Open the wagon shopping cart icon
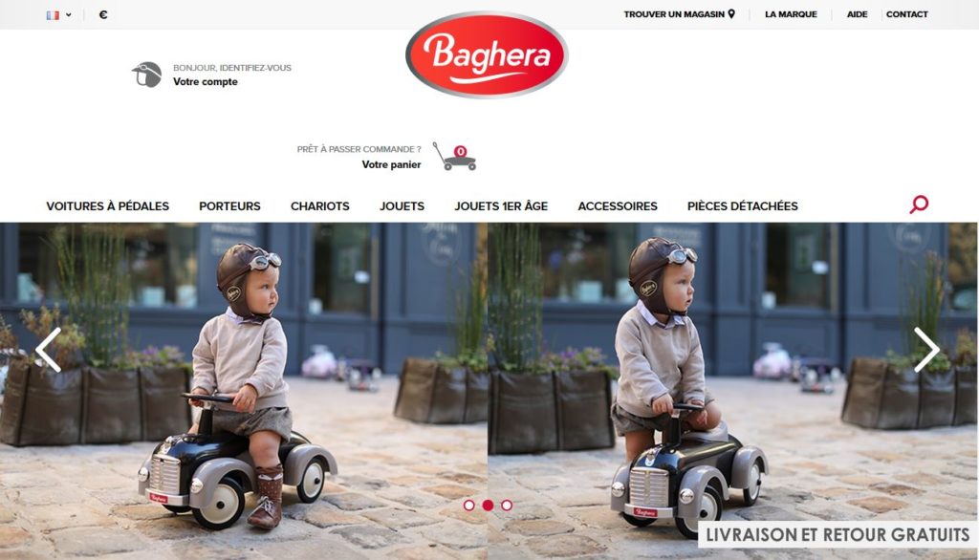979x560 pixels. tap(454, 156)
